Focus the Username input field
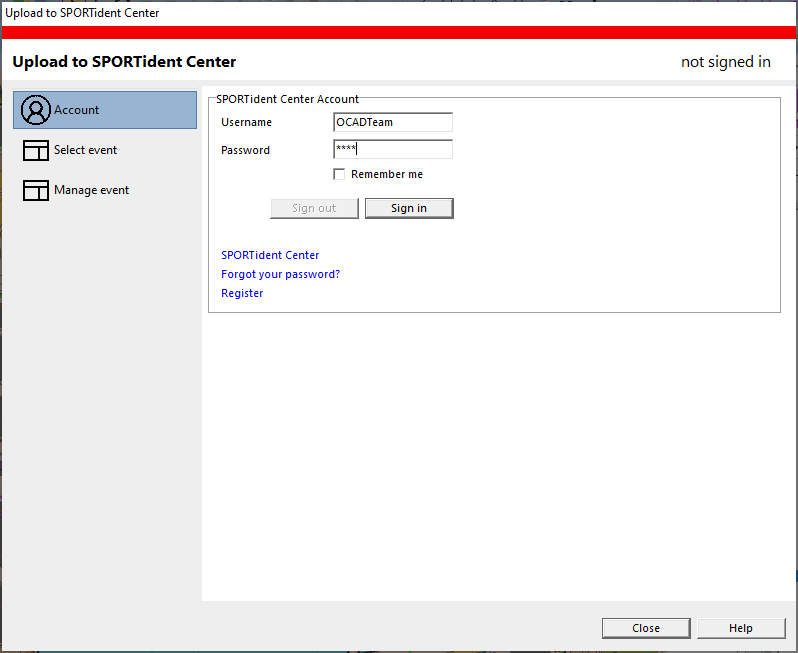Screen dimensions: 798x653 (x=393, y=122)
